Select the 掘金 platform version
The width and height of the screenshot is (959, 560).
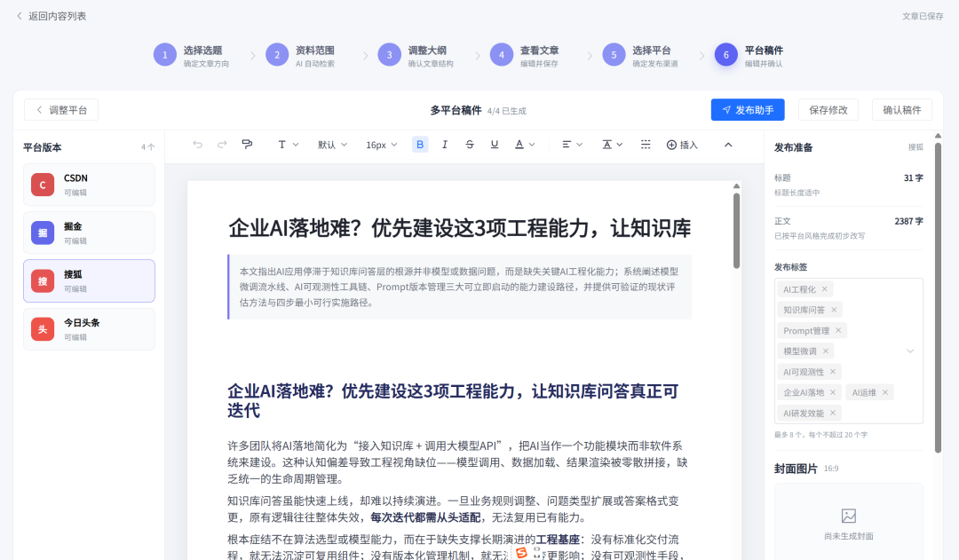[x=90, y=233]
